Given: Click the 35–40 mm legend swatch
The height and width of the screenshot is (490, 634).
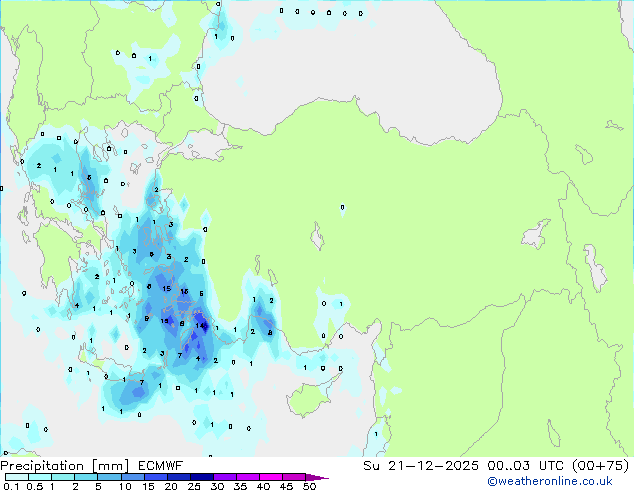Looking at the screenshot, I should coord(248,477).
